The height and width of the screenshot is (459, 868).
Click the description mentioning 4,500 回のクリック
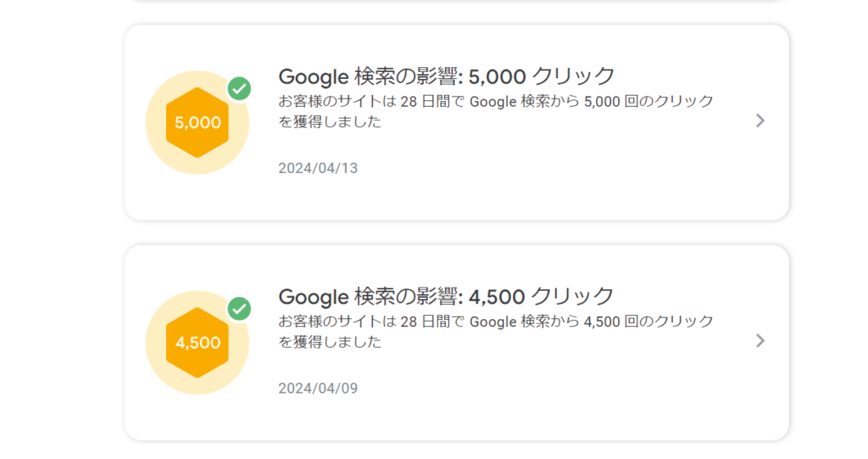[x=496, y=322]
